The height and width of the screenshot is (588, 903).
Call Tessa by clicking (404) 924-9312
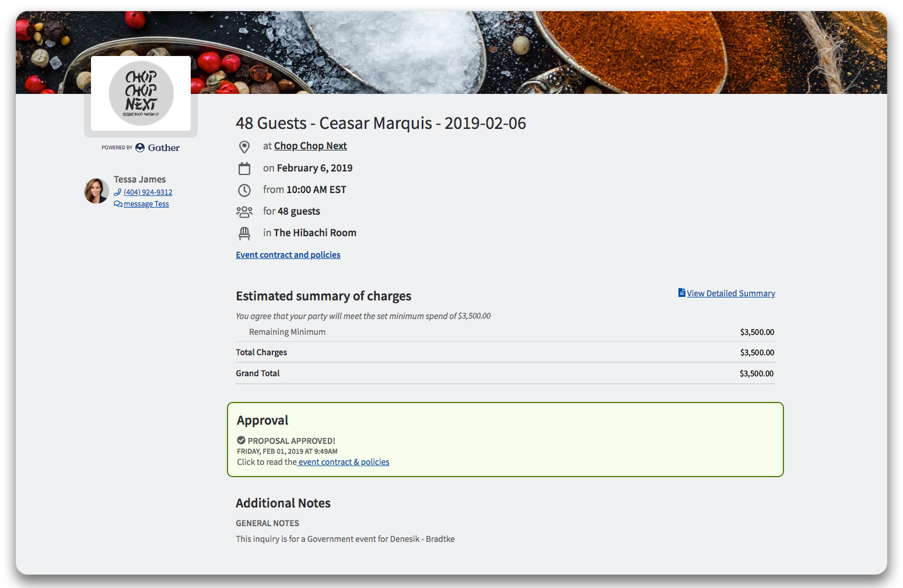pos(148,192)
